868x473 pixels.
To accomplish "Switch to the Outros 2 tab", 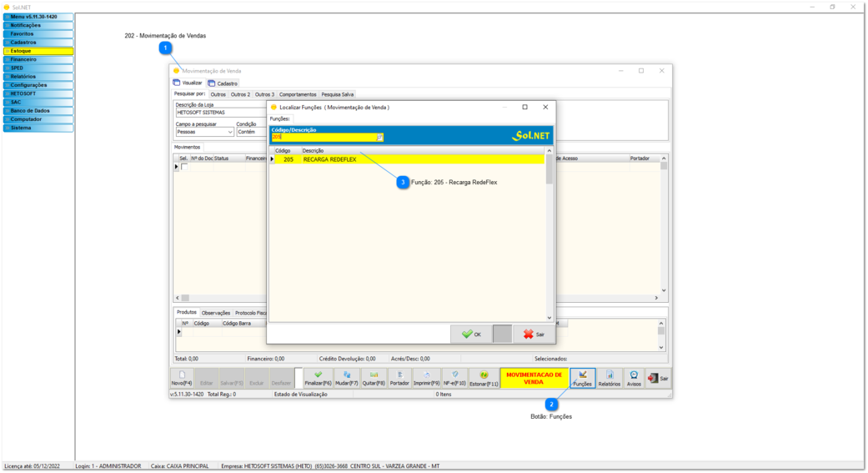I will [x=240, y=95].
